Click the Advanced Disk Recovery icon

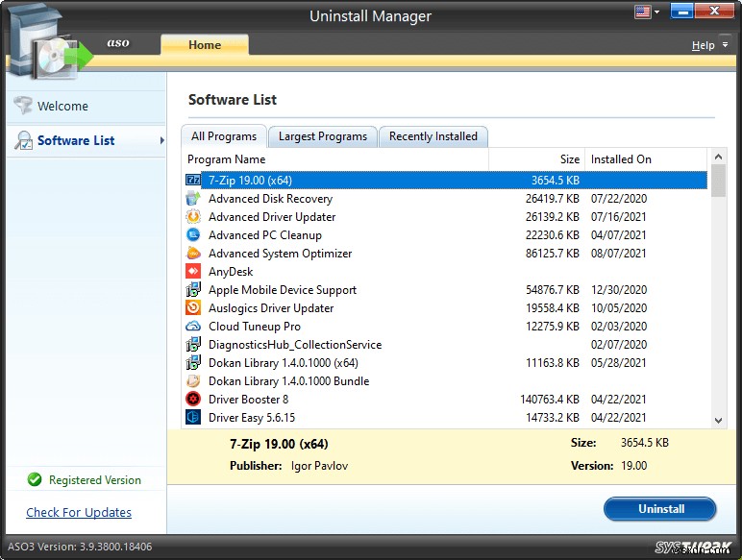coord(192,199)
